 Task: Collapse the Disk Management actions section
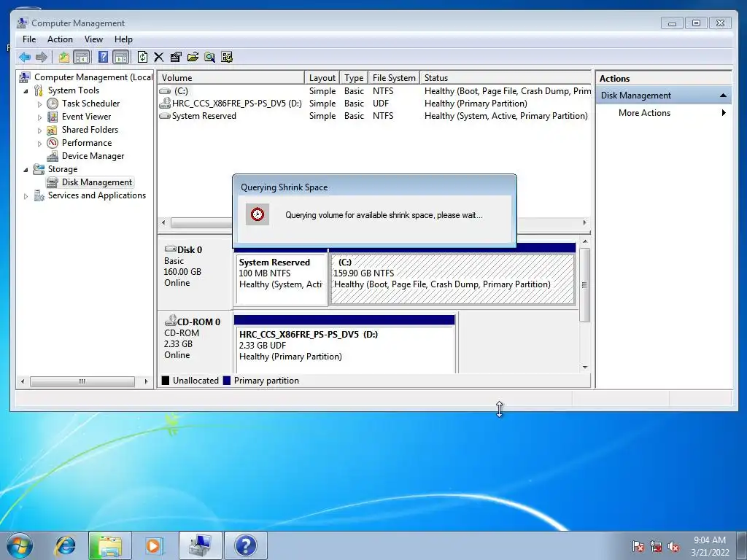723,96
